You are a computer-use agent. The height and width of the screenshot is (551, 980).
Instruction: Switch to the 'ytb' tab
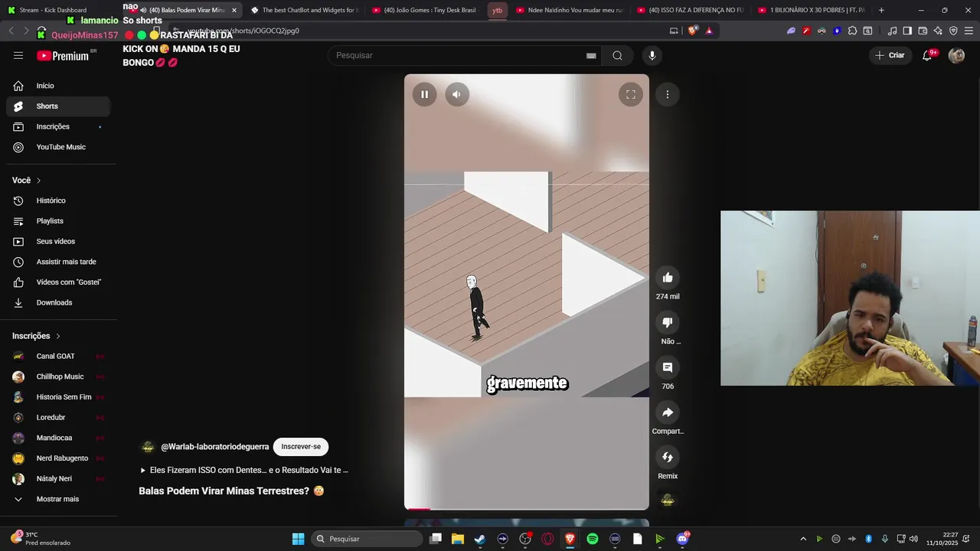tap(498, 10)
